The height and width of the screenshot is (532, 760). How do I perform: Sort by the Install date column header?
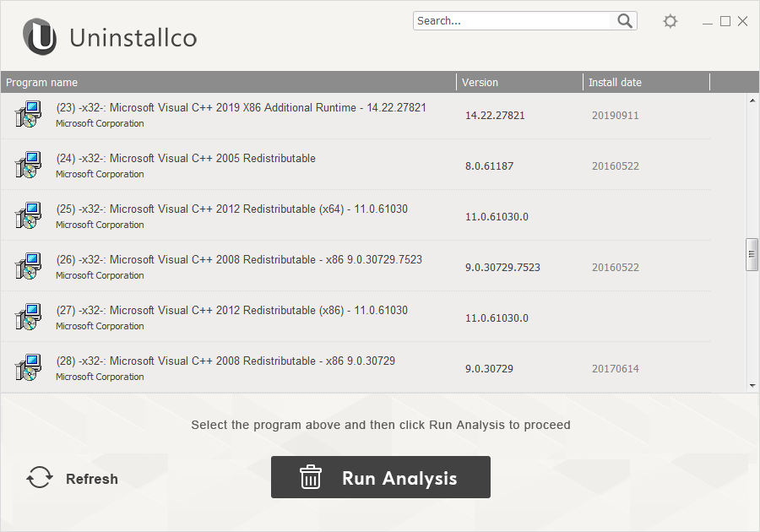pos(646,83)
